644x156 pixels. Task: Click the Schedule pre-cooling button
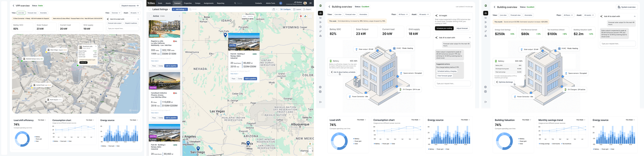pos(444,28)
